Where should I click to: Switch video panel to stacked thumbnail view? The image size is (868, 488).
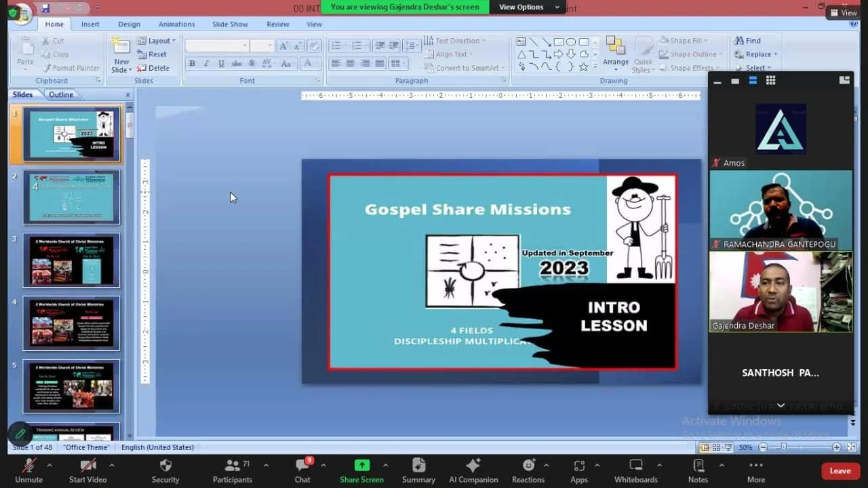tap(753, 80)
